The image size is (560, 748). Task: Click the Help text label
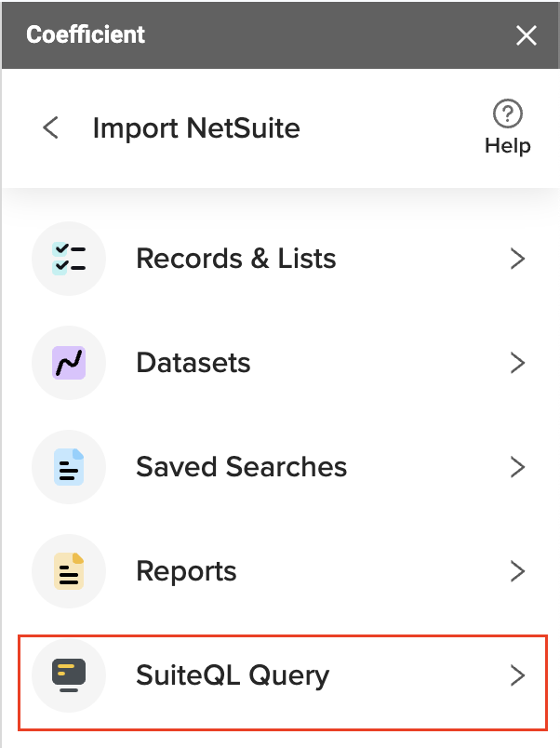coord(508,145)
